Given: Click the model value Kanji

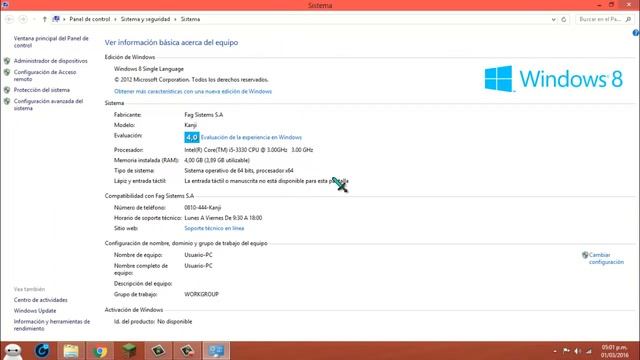Looking at the screenshot, I should (x=190, y=125).
